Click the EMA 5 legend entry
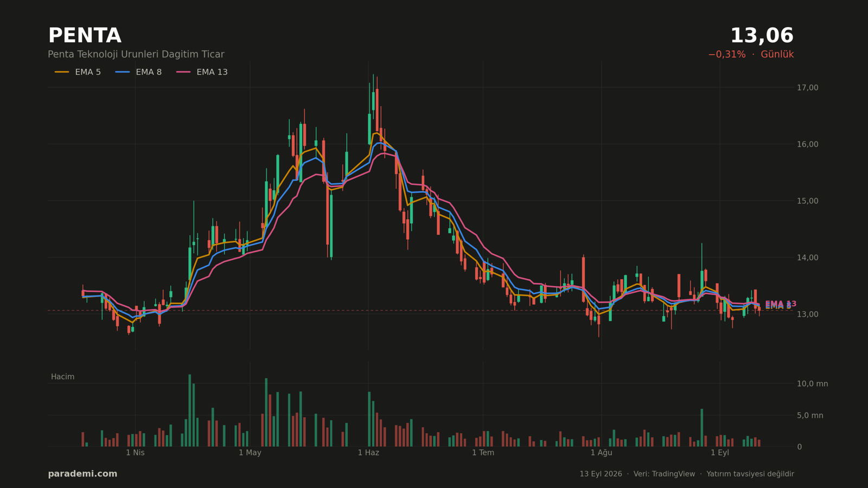This screenshot has height=488, width=868. pyautogui.click(x=78, y=72)
